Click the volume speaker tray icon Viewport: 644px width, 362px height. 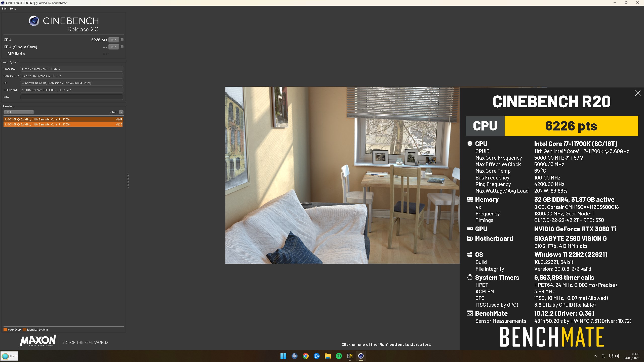tap(617, 356)
